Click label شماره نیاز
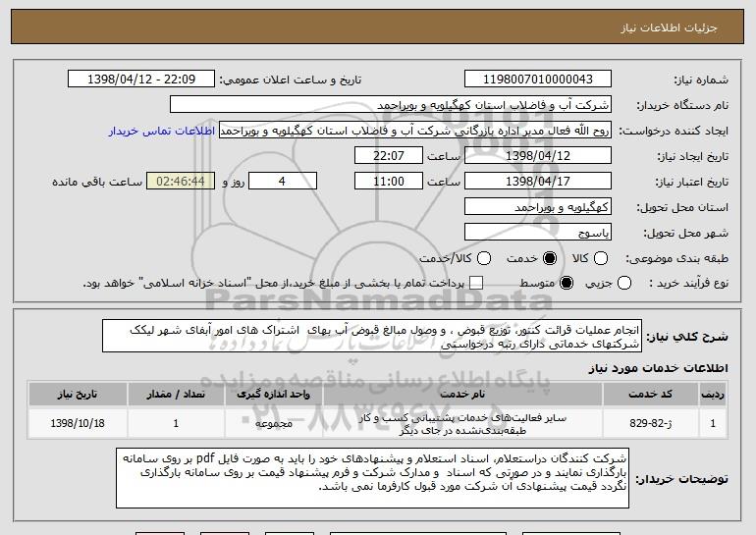The height and width of the screenshot is (535, 756). pos(701,80)
